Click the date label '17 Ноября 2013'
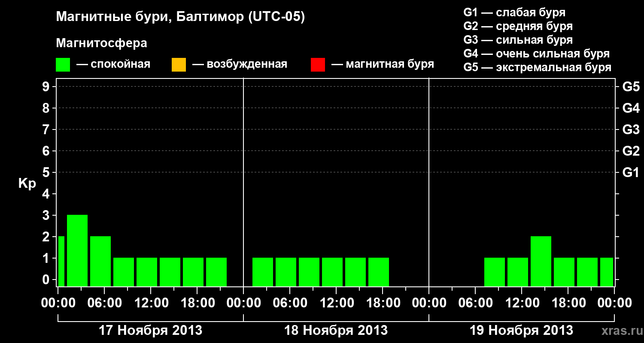Screen dimensions: 644x343 pos(151,330)
